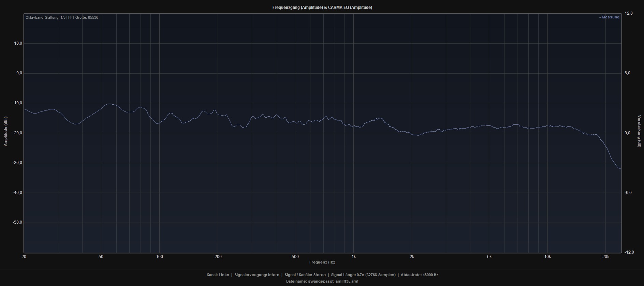Screen dimensions: 644x286
Task: Click the Kanal: Links status text
Action: point(218,275)
